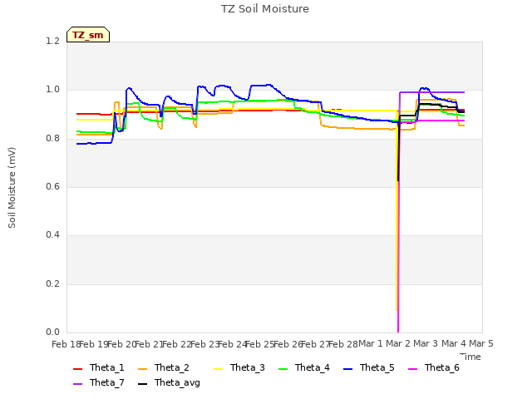The height and width of the screenshot is (399, 532).
Task: Click the green Theta_4 legend swatch
Action: (x=283, y=369)
